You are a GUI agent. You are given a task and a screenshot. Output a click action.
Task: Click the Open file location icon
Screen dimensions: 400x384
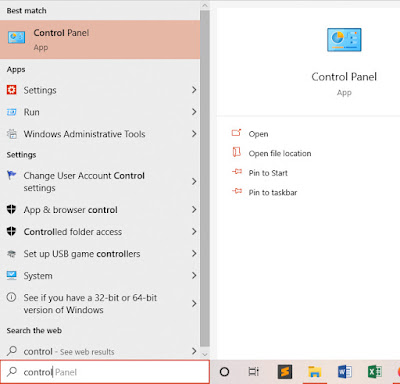pos(236,152)
